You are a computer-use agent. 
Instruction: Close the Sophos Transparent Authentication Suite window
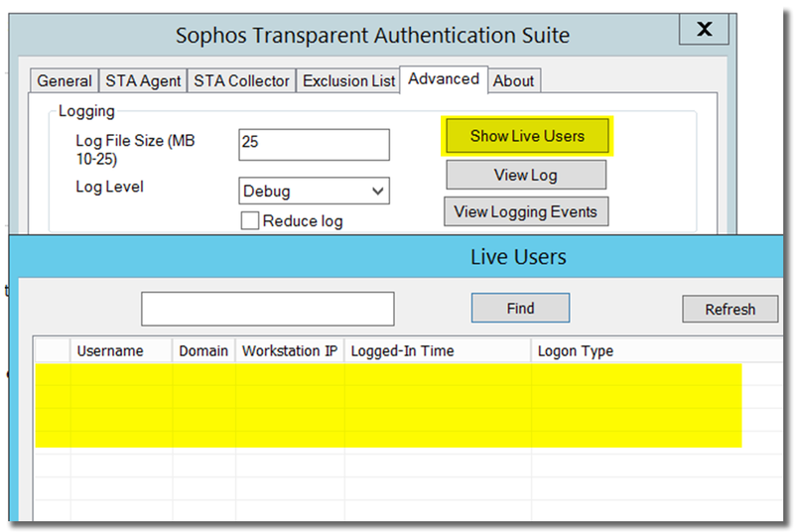click(704, 30)
